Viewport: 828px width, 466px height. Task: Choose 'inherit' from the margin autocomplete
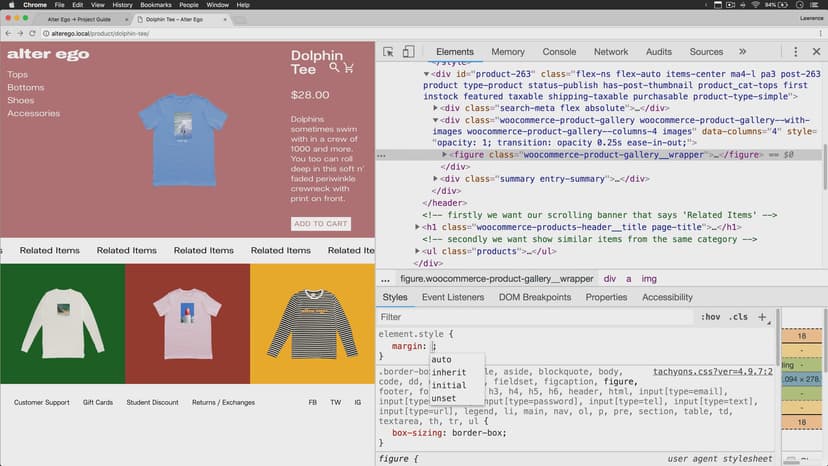tap(448, 373)
